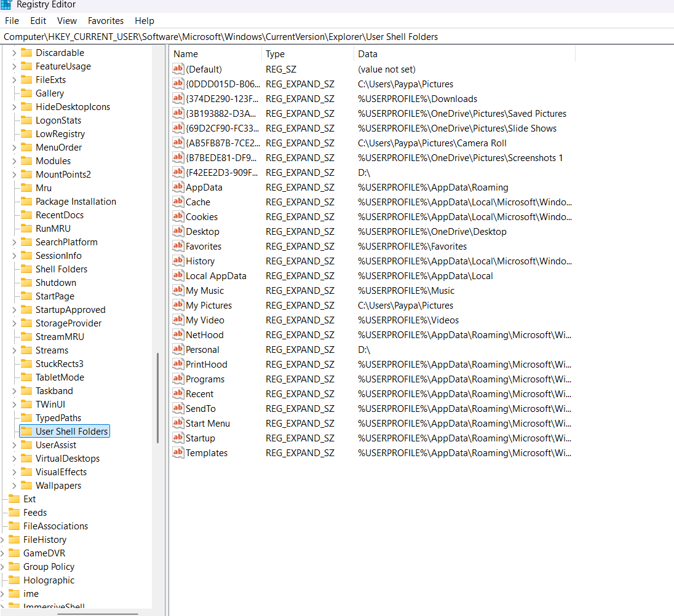Viewport: 674px width, 616px height.
Task: Sort values by the Name column header
Action: pyautogui.click(x=216, y=53)
